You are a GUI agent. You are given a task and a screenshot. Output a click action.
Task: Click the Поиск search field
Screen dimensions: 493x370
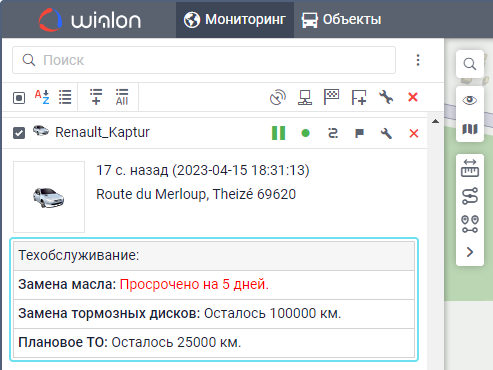[204, 60]
